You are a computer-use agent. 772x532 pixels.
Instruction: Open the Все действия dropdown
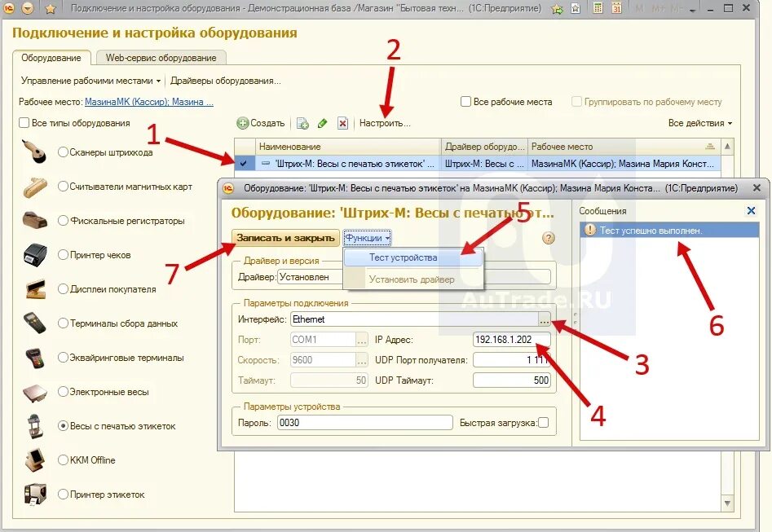pos(699,123)
